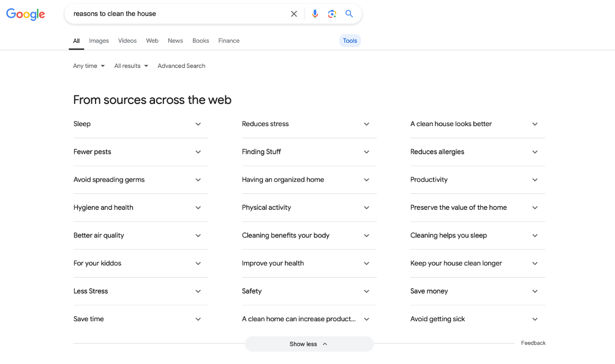Image resolution: width=615 pixels, height=364 pixels.
Task: Expand A clean home can increase productivity
Action: 309,319
